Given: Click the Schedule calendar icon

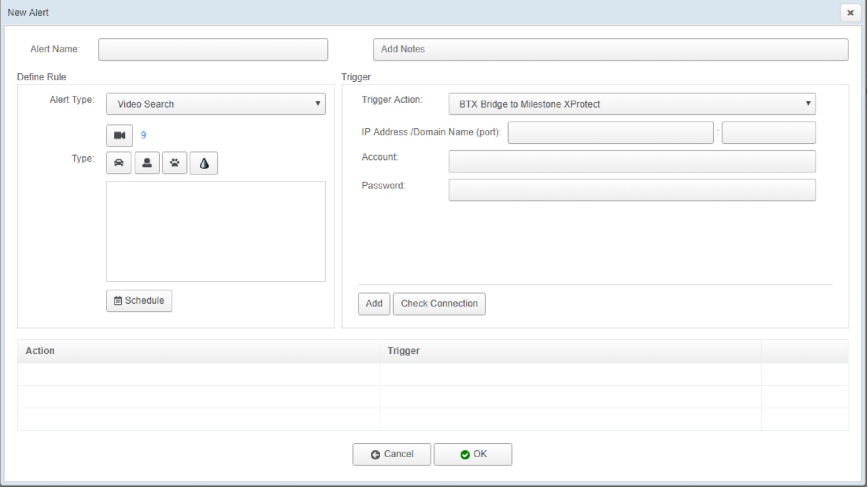Looking at the screenshot, I should click(117, 300).
